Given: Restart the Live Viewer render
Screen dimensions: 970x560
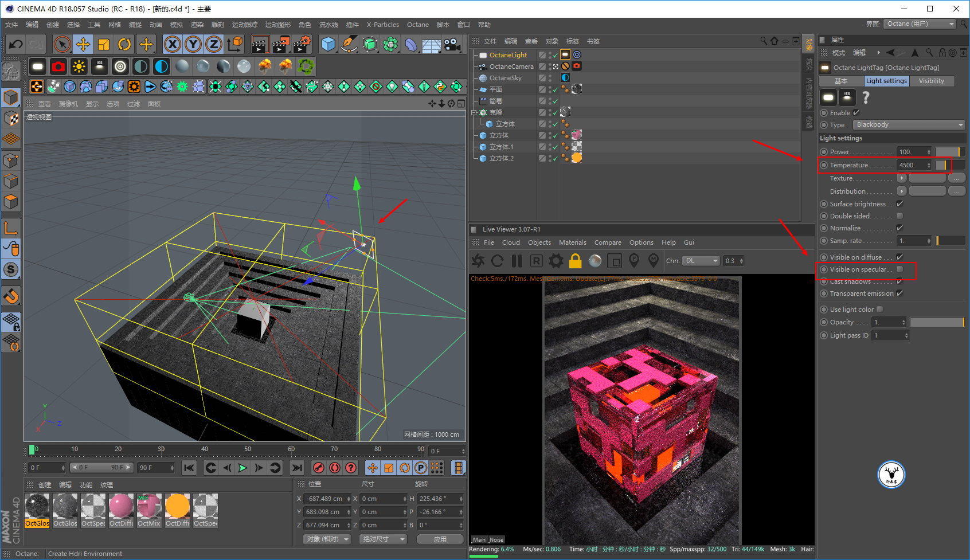Looking at the screenshot, I should pos(498,261).
